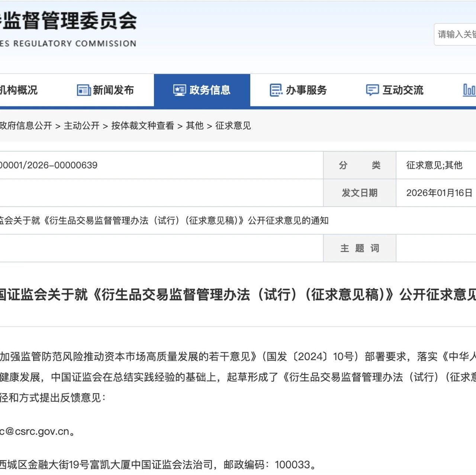Follow the 其他 breadcrumb link
Image resolution: width=476 pixels, height=475 pixels.
point(195,126)
